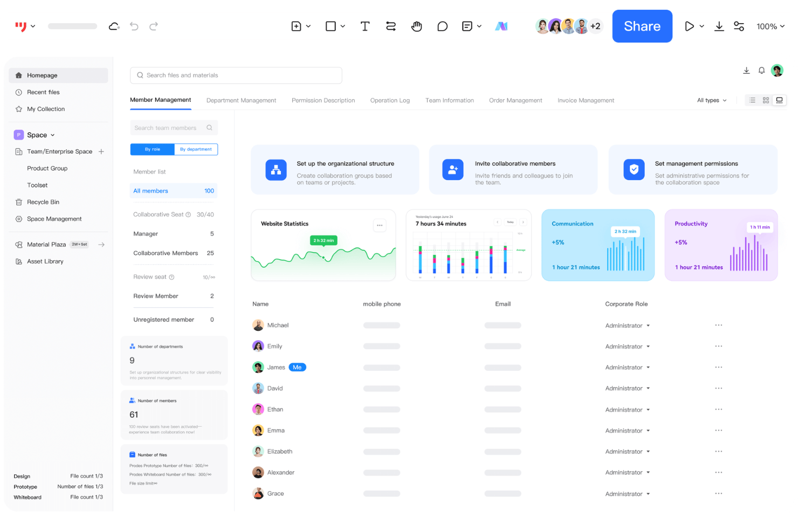Select the Comment bubble tool
798x532 pixels.
[443, 26]
